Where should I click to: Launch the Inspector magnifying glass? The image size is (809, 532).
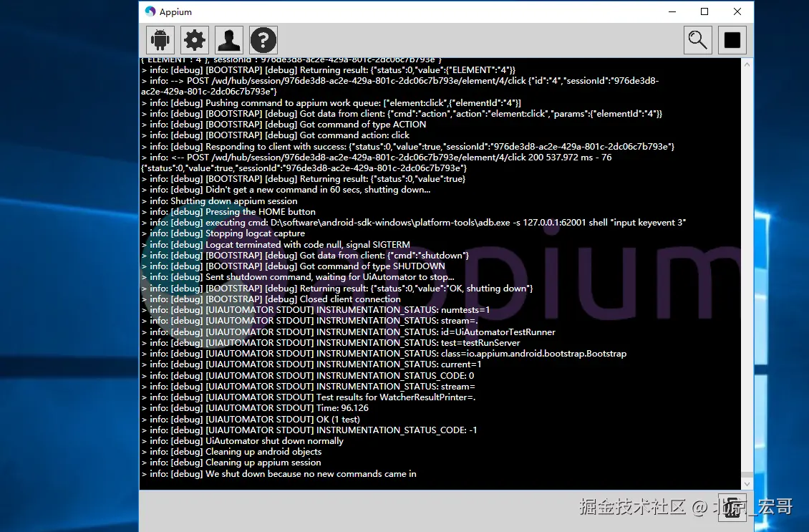tap(697, 39)
